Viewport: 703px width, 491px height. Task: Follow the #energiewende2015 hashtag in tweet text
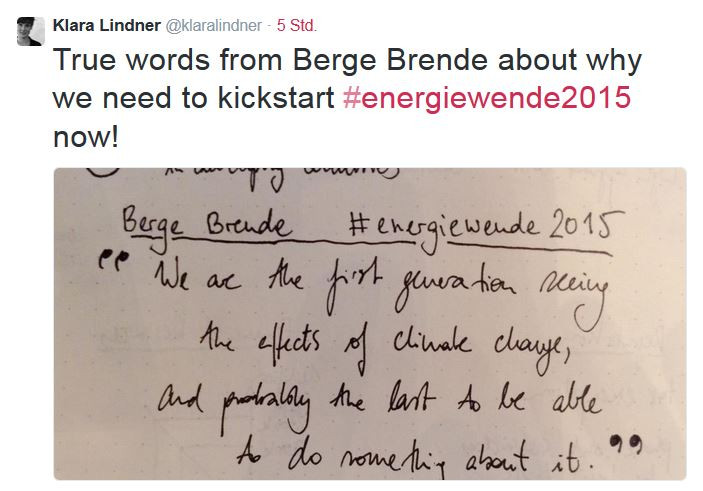click(x=487, y=98)
